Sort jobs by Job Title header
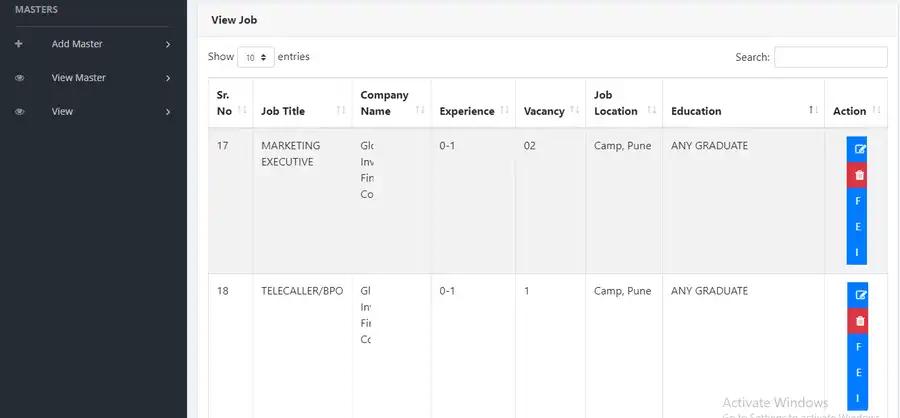Viewport: 900px width, 418px height. point(283,111)
